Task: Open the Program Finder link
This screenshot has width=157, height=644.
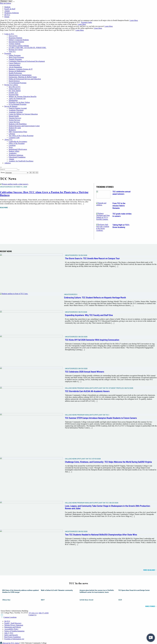Action: [x=87, y=22]
